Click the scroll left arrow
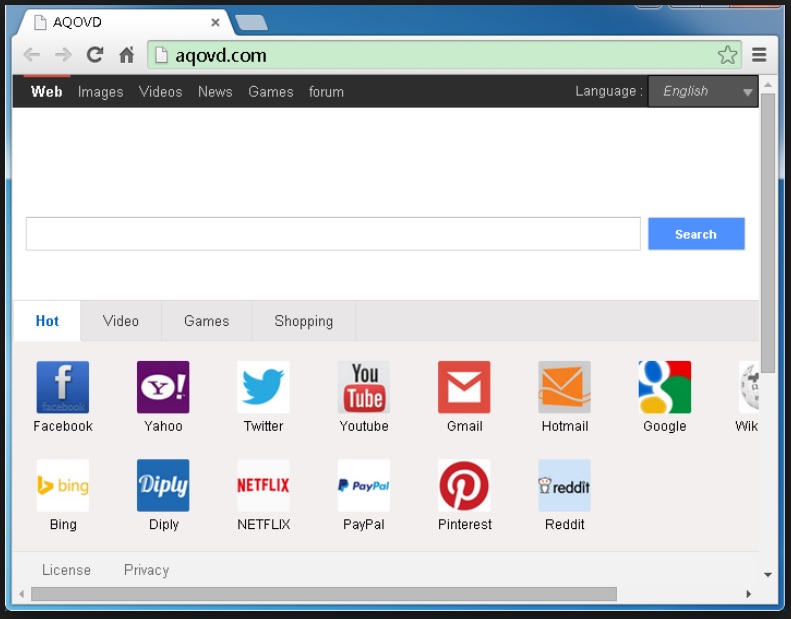The height and width of the screenshot is (619, 791). point(22,594)
